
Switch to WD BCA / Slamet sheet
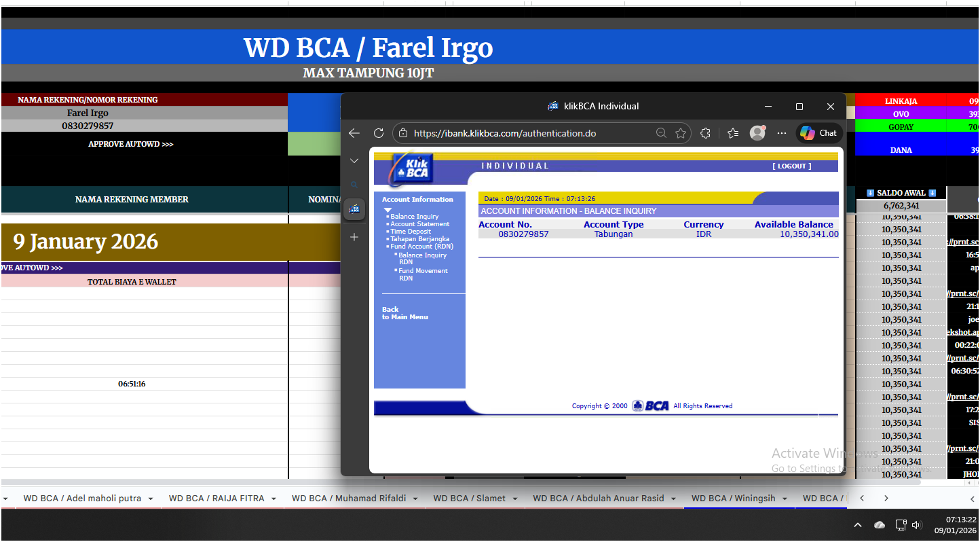470,499
